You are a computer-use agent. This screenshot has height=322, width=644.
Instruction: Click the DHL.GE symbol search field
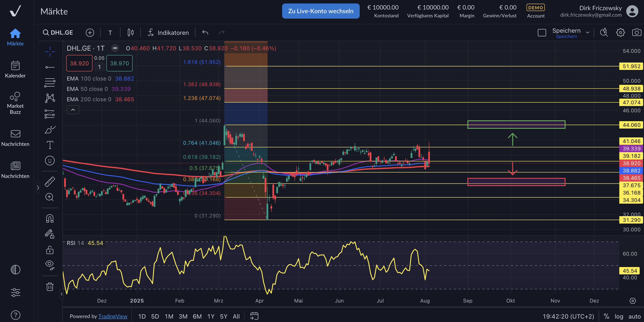[58, 33]
